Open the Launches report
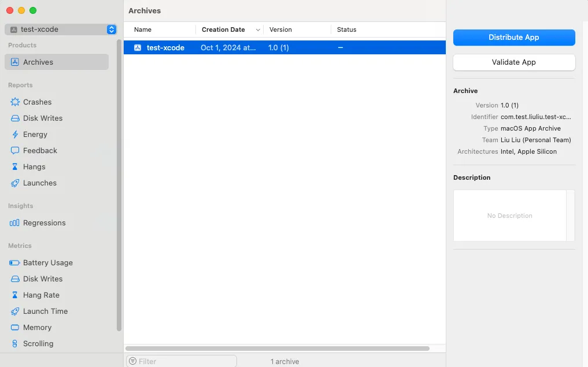Image resolution: width=588 pixels, height=367 pixels. pos(40,183)
